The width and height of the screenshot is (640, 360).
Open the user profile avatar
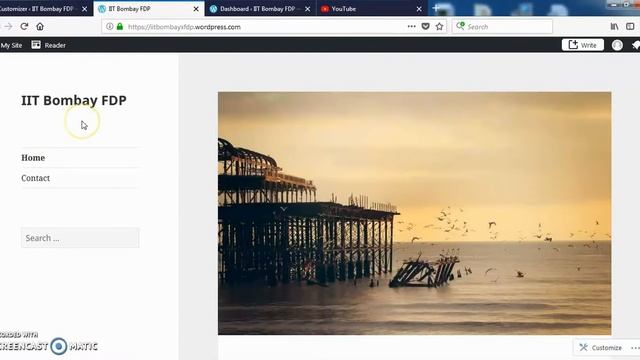617,45
